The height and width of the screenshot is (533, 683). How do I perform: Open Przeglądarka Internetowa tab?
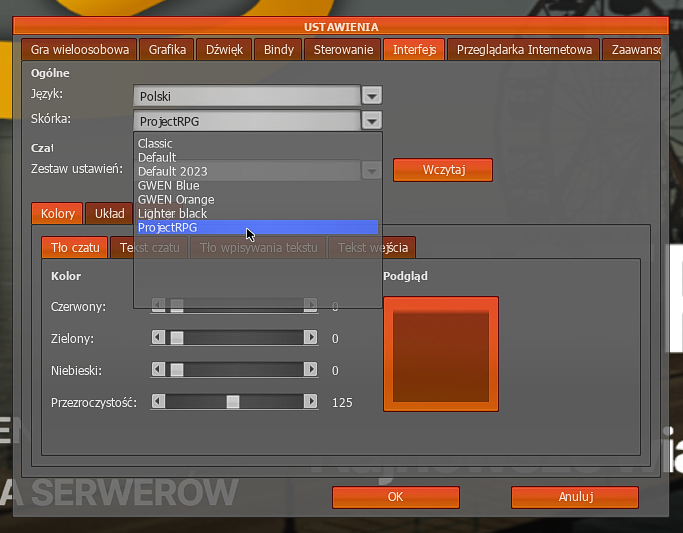click(x=524, y=50)
